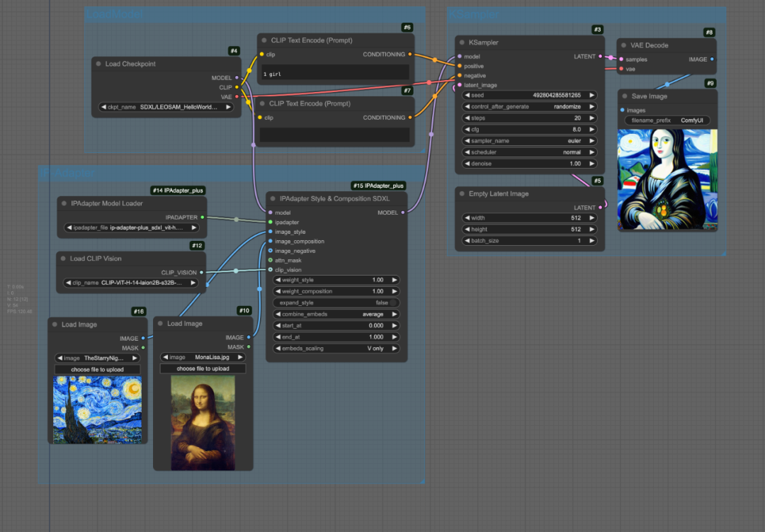
Task: Click the MODEL output port on Load Checkpoint
Action: tap(237, 78)
